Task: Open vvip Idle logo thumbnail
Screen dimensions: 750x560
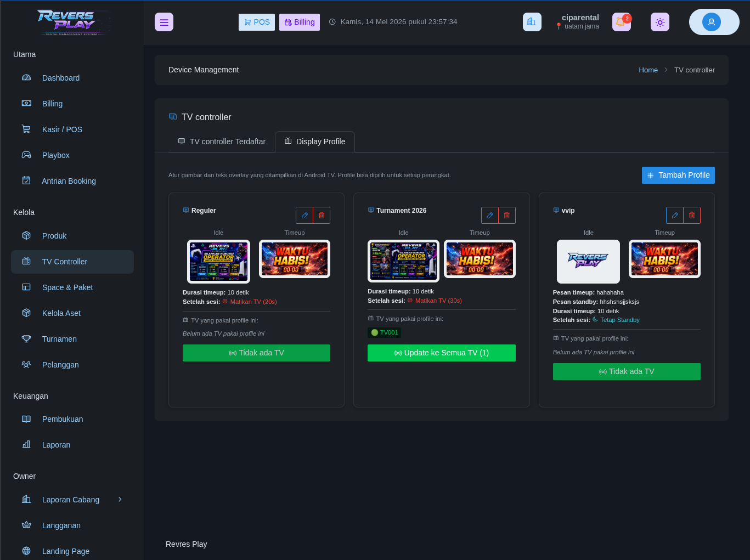Action: (588, 262)
